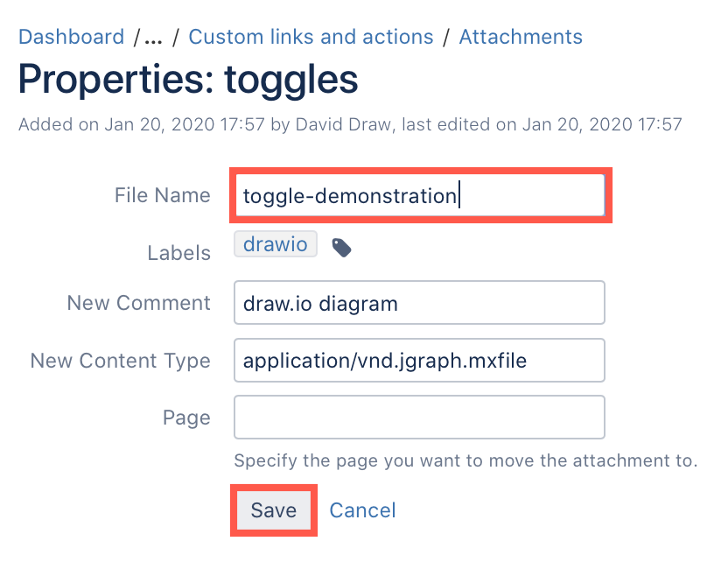728x562 pixels.
Task: Navigate to Custom links and actions page
Action: [311, 37]
